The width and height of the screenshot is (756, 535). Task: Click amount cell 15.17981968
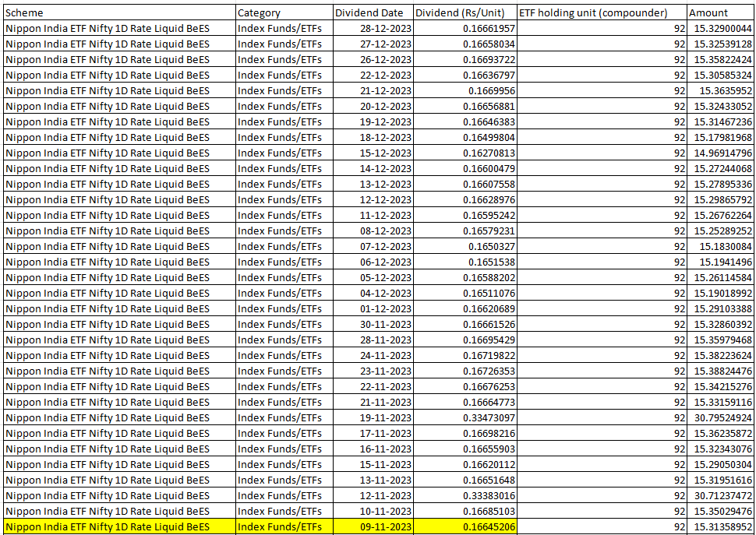coord(720,138)
